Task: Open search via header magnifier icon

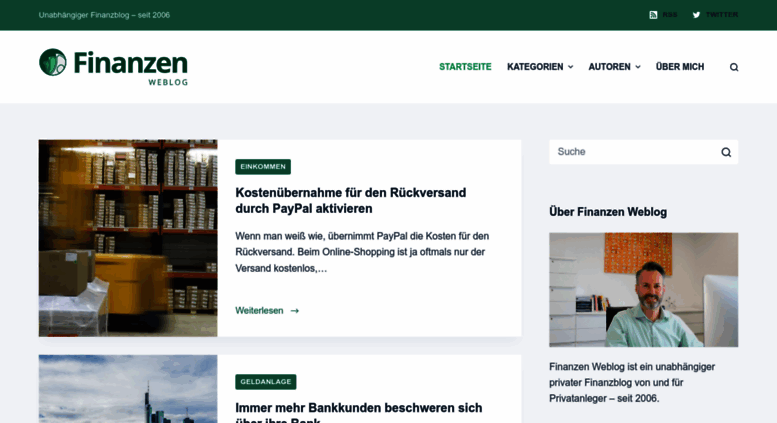Action: [734, 67]
